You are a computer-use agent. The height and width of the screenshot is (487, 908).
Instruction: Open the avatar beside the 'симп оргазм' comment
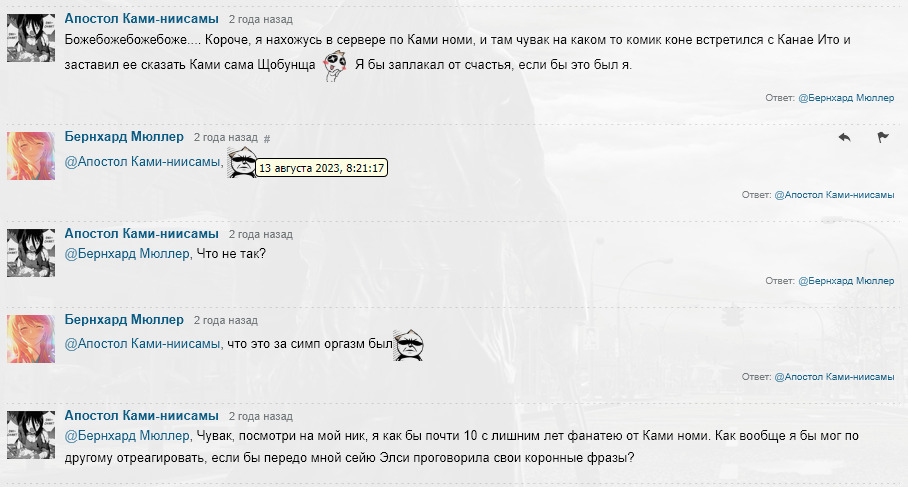click(x=31, y=339)
